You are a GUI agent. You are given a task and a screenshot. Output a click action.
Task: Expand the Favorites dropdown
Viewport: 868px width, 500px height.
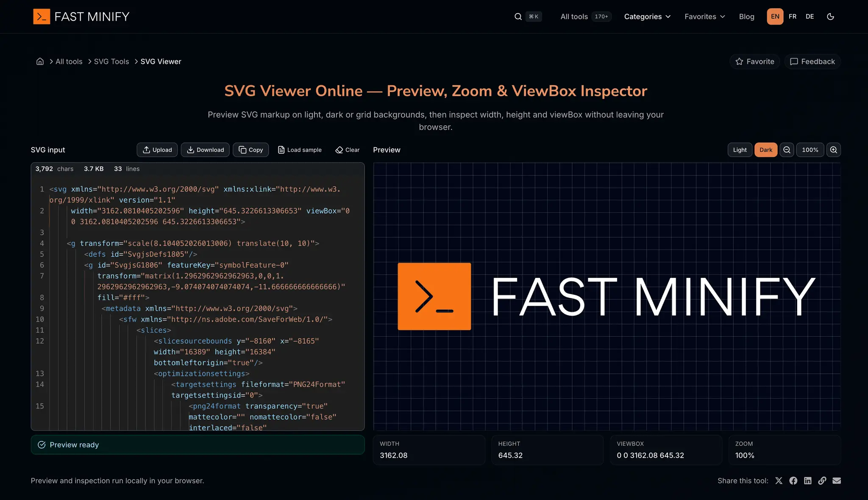(x=705, y=17)
